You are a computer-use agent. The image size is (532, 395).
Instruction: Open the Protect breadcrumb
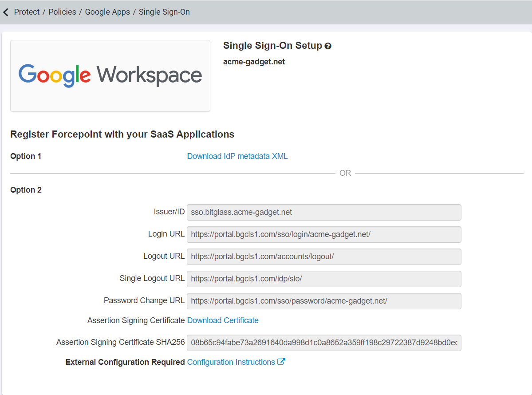pos(27,12)
